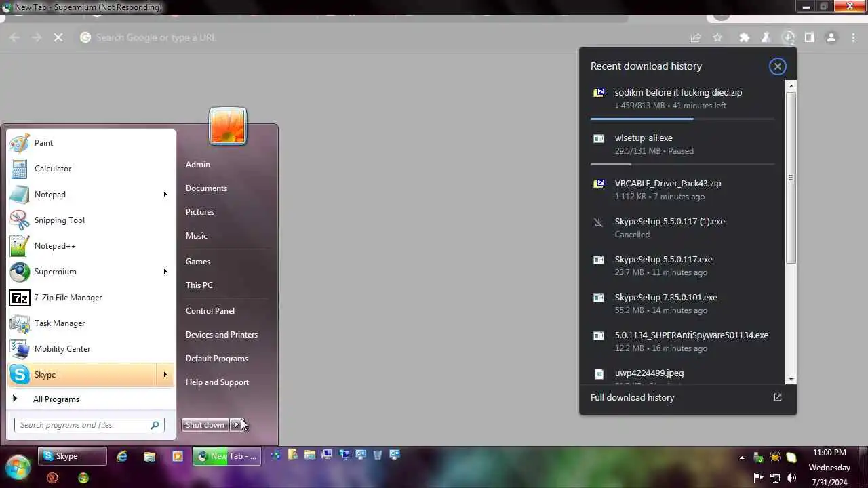Image resolution: width=868 pixels, height=488 pixels.
Task: Open Help and Support
Action: click(217, 382)
